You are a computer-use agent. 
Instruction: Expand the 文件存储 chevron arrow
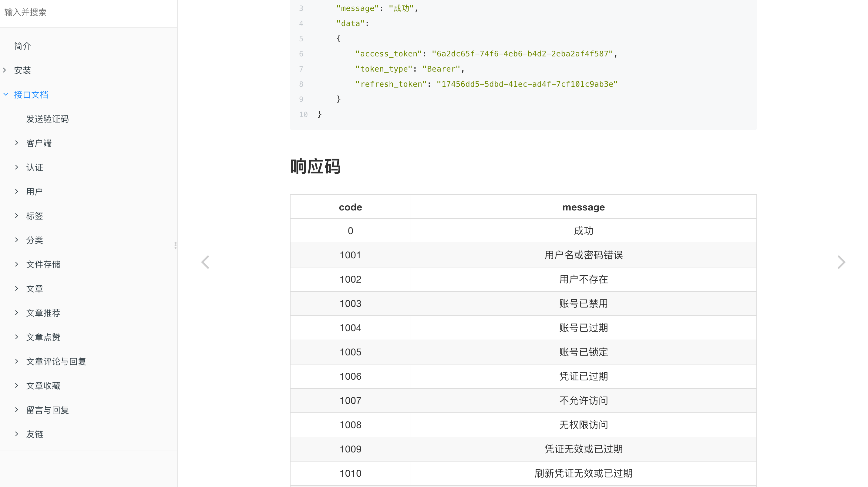pos(16,264)
